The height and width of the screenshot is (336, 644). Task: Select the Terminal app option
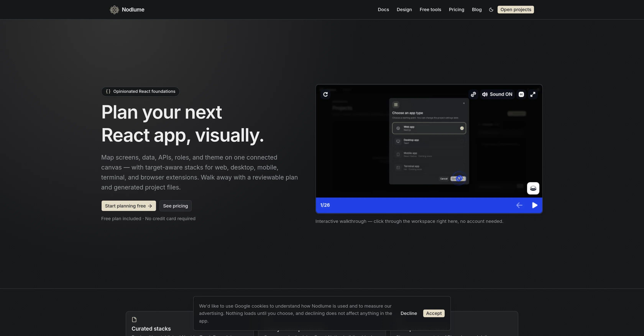pyautogui.click(x=429, y=167)
